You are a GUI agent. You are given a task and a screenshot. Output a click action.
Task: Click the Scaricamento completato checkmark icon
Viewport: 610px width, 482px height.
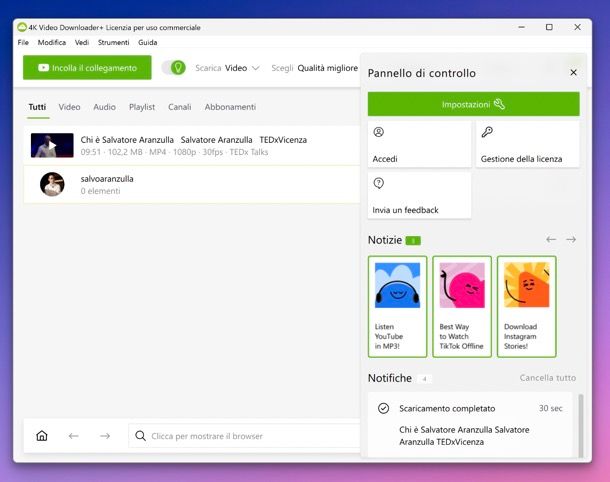point(383,408)
